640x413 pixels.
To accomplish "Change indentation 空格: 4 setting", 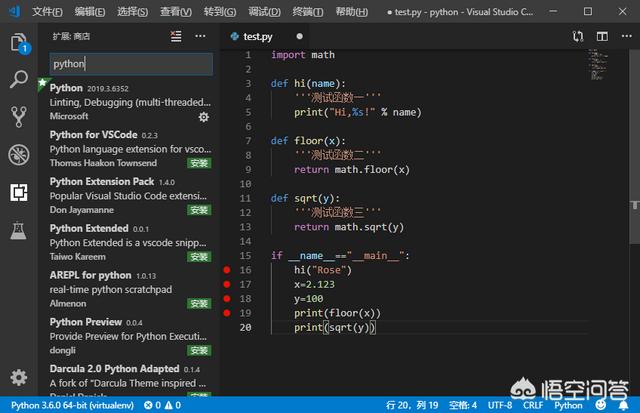I will click(462, 405).
